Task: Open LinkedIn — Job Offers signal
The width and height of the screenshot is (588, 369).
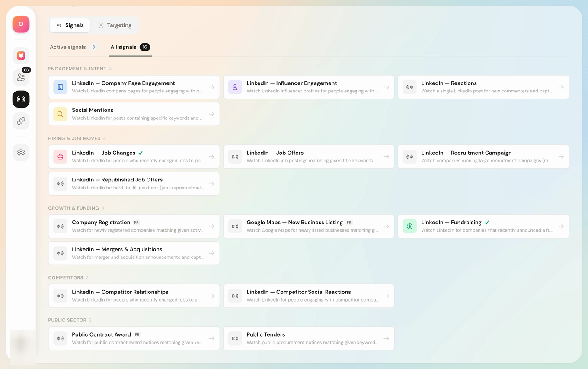Action: (309, 156)
